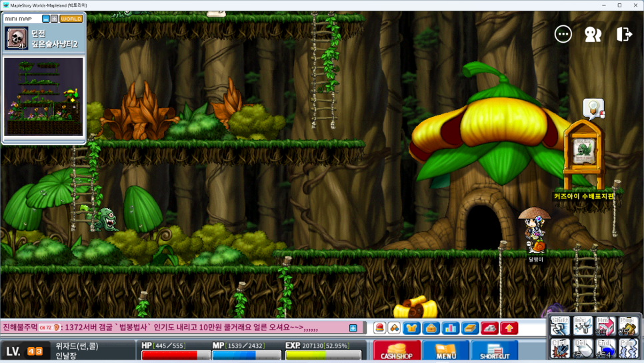Use the Ins skill quick slot
644x363 pixels.
pyautogui.click(x=583, y=326)
